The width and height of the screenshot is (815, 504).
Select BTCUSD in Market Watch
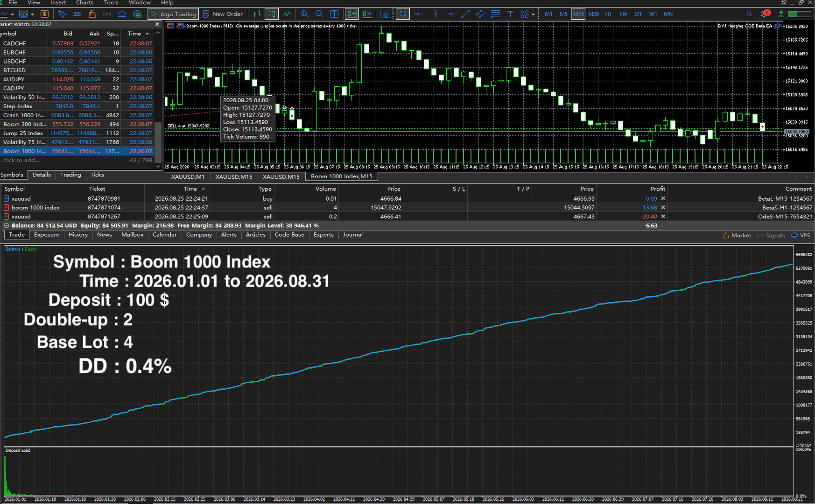coord(77,70)
